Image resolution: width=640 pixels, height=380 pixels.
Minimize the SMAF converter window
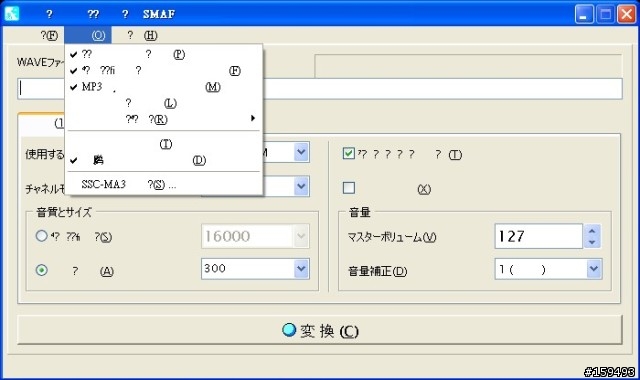584,15
